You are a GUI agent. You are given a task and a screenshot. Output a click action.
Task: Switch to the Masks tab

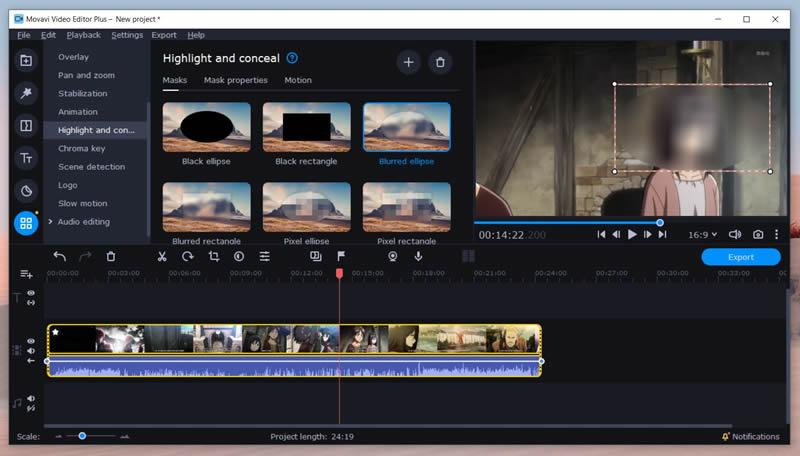(x=174, y=80)
